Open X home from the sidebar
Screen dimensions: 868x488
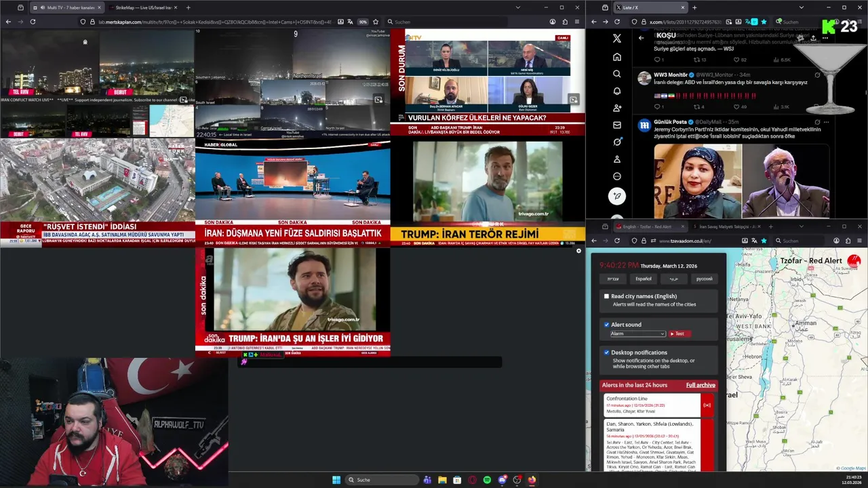tap(616, 57)
